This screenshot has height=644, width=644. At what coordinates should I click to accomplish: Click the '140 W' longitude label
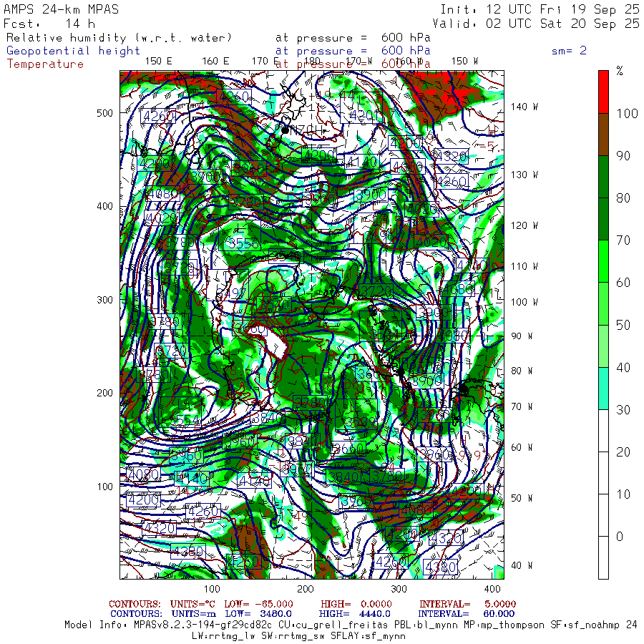tap(525, 107)
